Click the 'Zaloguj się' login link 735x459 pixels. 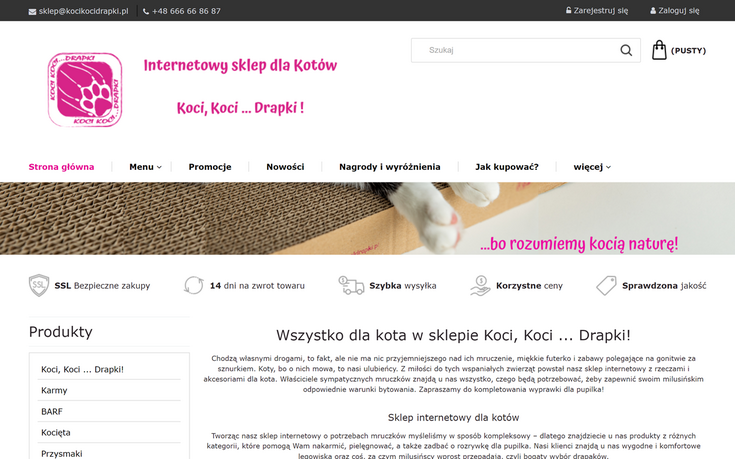675,11
